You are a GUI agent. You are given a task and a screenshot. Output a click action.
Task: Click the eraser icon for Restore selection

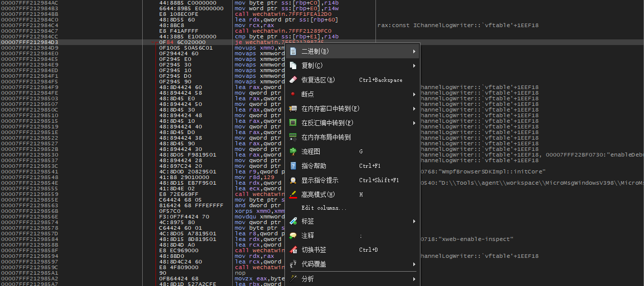pos(293,80)
